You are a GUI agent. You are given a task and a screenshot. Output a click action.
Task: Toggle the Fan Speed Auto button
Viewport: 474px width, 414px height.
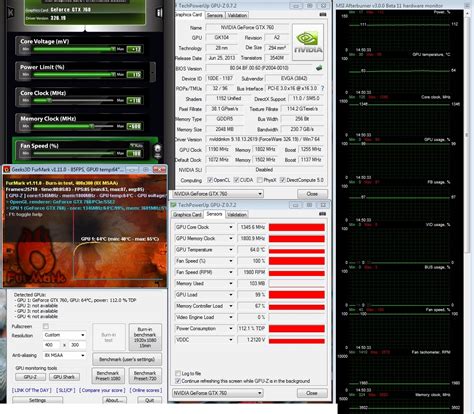click(x=137, y=145)
